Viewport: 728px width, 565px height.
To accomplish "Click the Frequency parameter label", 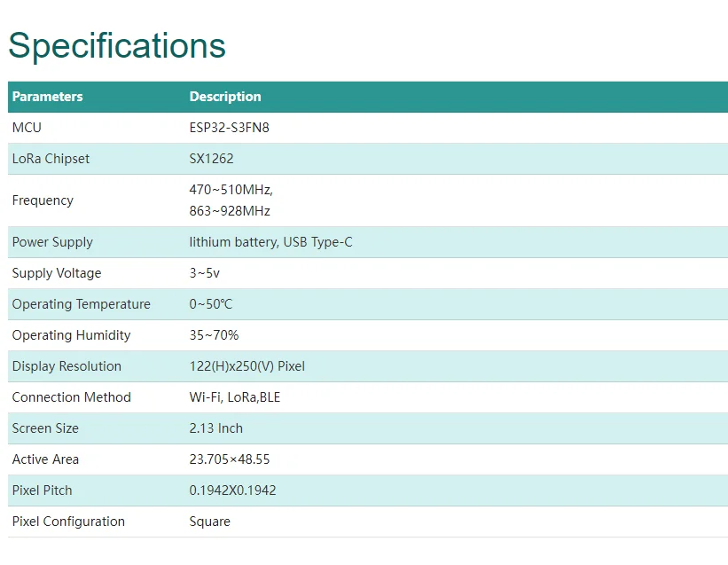I will (x=43, y=200).
